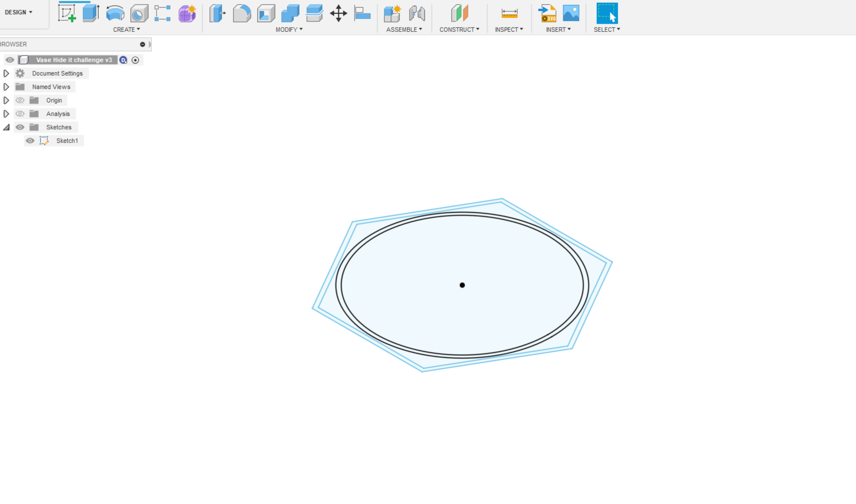Open the MODIFY menu
The height and width of the screenshot is (504, 856).
(x=289, y=29)
